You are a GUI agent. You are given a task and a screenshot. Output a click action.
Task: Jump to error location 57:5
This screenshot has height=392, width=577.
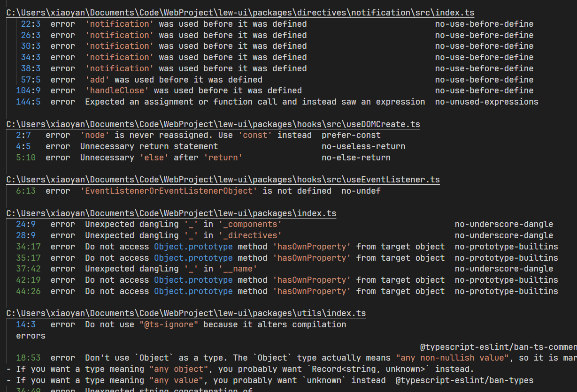point(31,80)
